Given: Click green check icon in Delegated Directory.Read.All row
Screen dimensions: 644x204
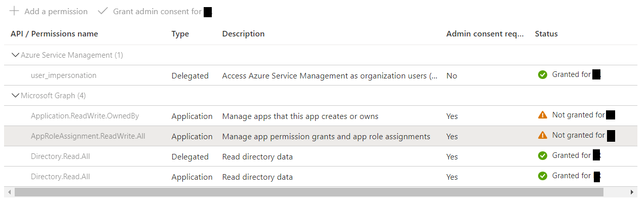Looking at the screenshot, I should click(x=543, y=156).
